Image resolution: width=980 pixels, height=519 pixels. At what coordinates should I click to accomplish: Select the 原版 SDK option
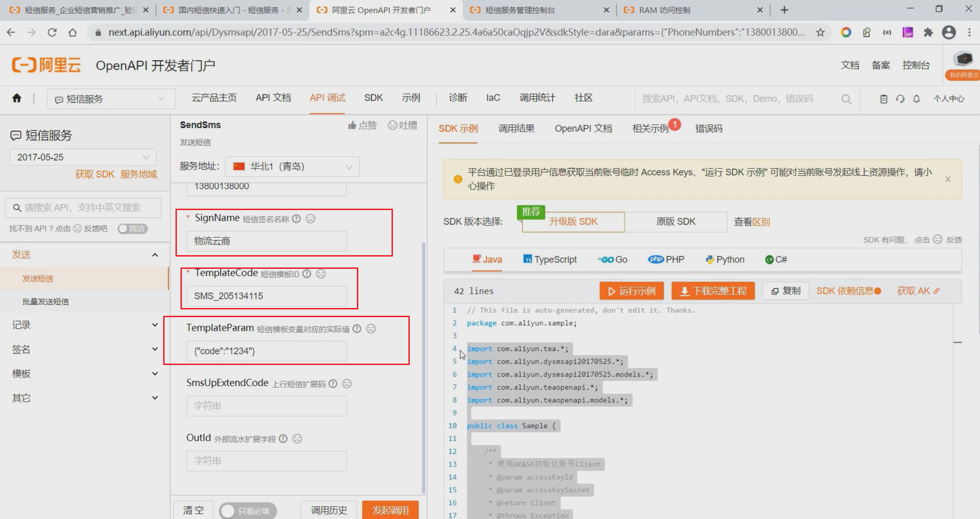pos(676,221)
